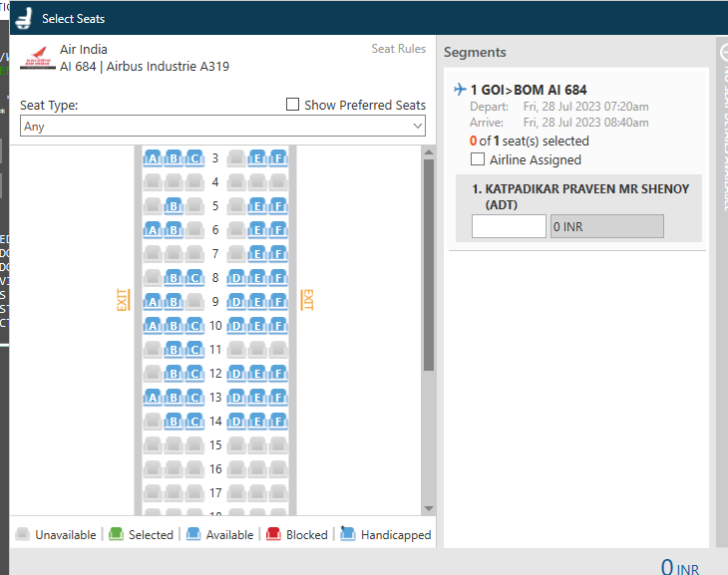Click the seat map scroll up arrow
Image resolution: width=728 pixels, height=575 pixels.
click(429, 152)
